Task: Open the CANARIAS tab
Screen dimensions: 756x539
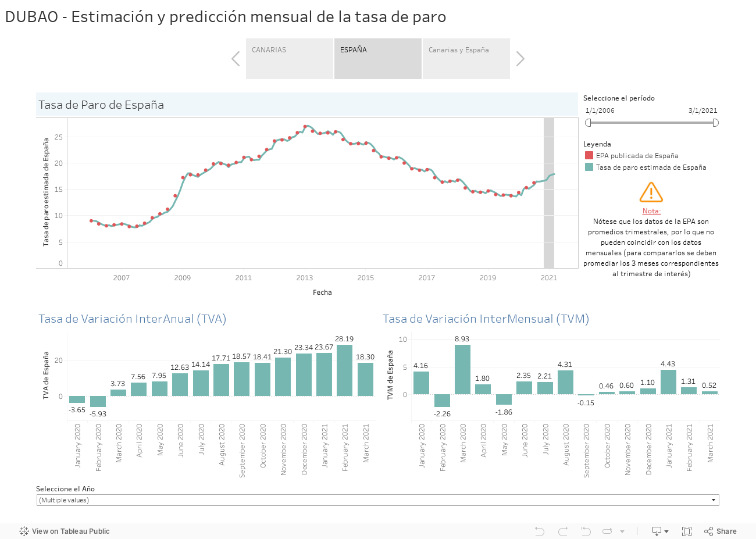Action: tap(290, 59)
